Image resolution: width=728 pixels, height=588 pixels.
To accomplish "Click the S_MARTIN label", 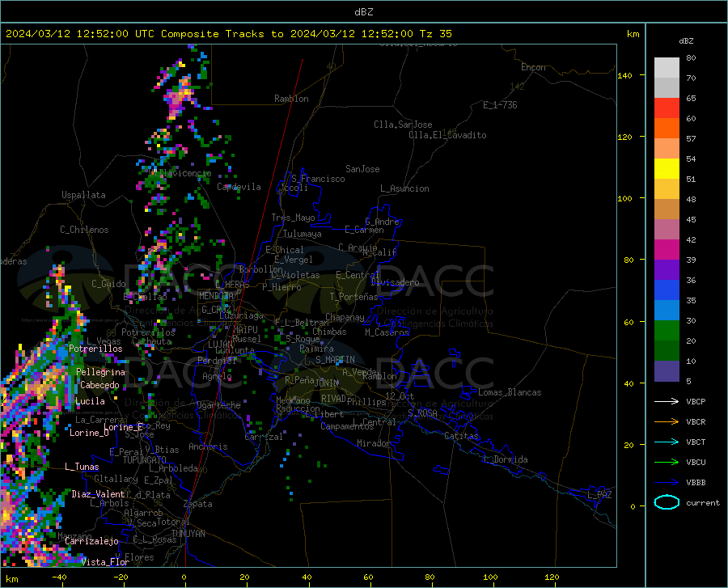I will pyautogui.click(x=335, y=360).
